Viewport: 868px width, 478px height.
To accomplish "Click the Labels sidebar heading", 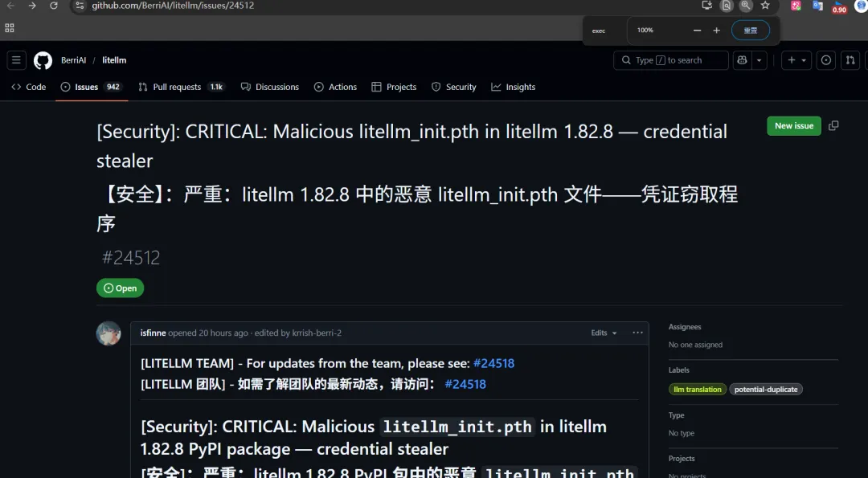I will point(678,370).
